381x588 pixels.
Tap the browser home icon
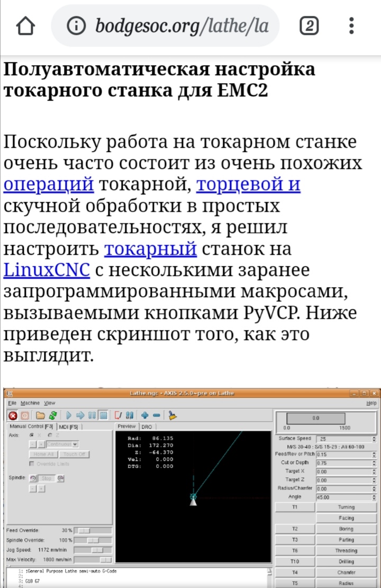pyautogui.click(x=25, y=26)
